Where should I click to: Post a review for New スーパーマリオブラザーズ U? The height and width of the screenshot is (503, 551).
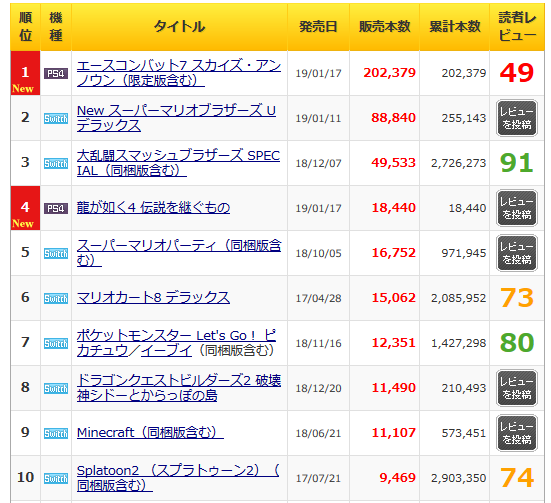click(517, 118)
